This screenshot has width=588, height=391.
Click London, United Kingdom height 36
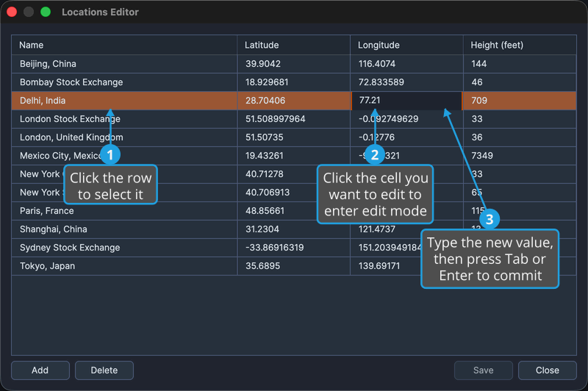click(x=520, y=137)
